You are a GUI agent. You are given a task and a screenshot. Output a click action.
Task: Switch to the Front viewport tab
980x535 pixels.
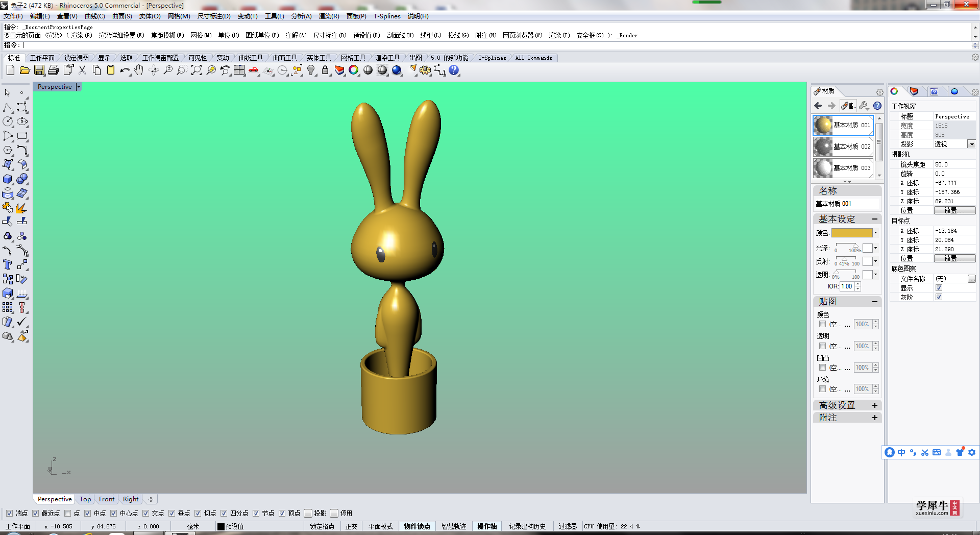[x=107, y=499]
